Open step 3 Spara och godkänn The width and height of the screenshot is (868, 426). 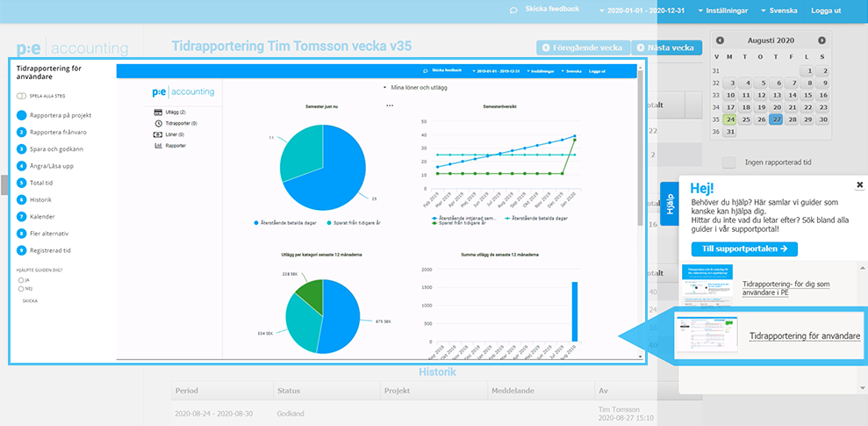[50, 149]
